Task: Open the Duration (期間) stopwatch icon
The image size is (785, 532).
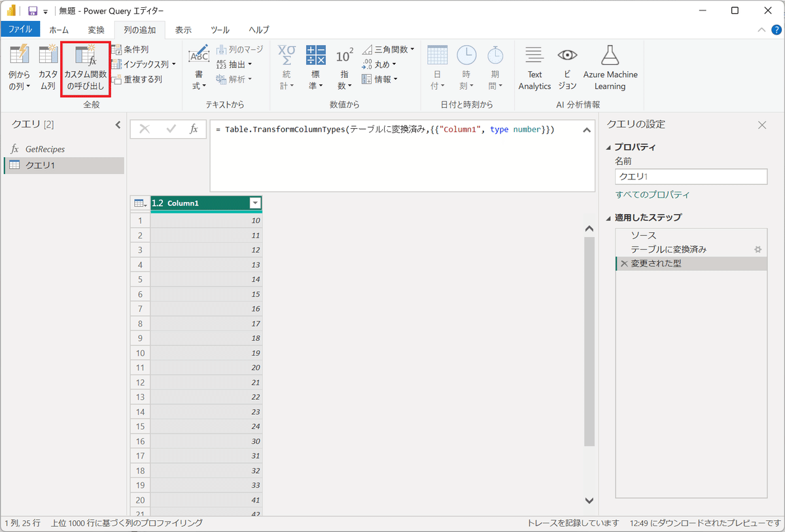Action: (x=495, y=56)
